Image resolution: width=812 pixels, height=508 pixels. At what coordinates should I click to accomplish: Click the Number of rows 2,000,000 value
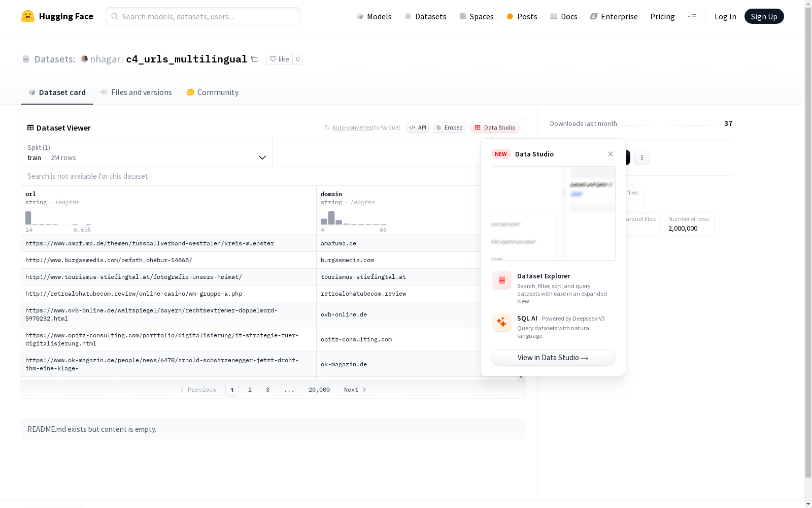click(x=683, y=229)
